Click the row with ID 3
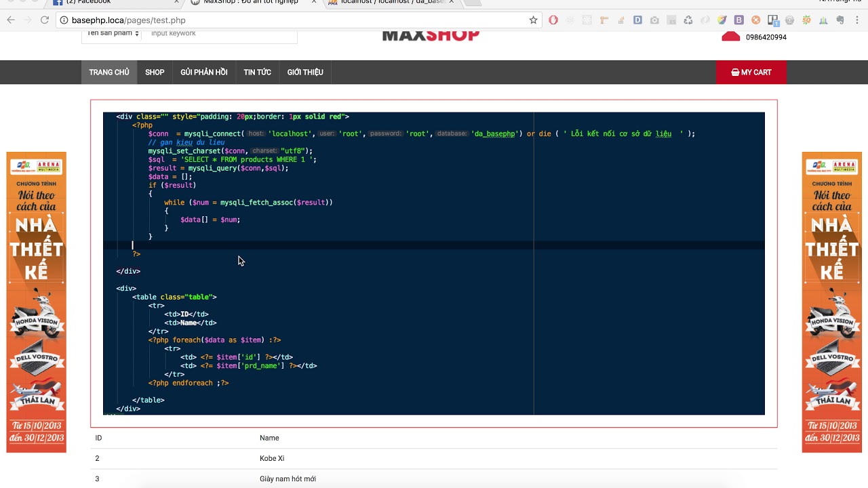Viewport: 868px width, 488px height. (434, 479)
